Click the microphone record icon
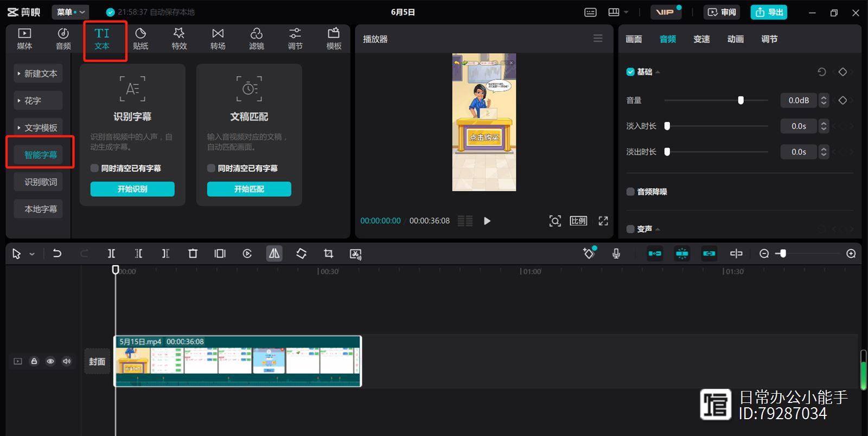 tap(616, 253)
